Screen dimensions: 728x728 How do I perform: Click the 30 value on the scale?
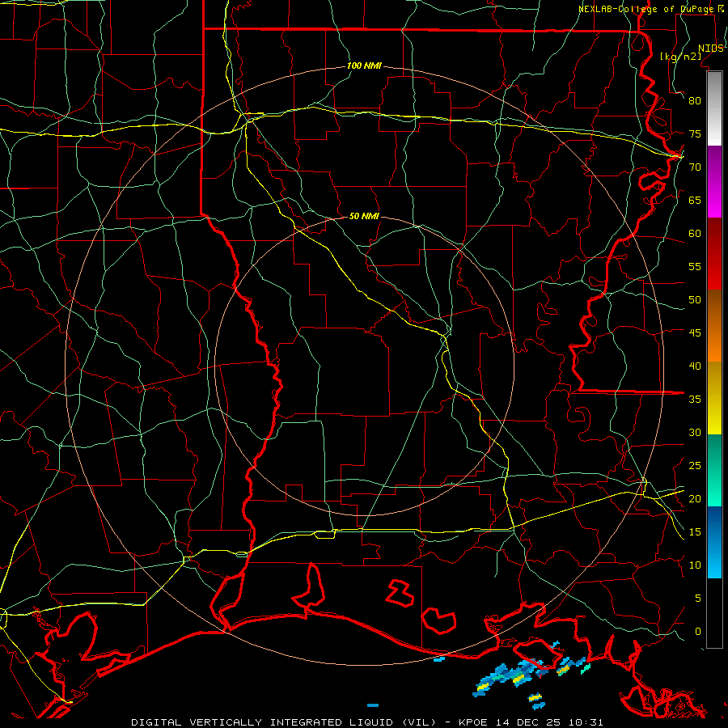click(695, 432)
